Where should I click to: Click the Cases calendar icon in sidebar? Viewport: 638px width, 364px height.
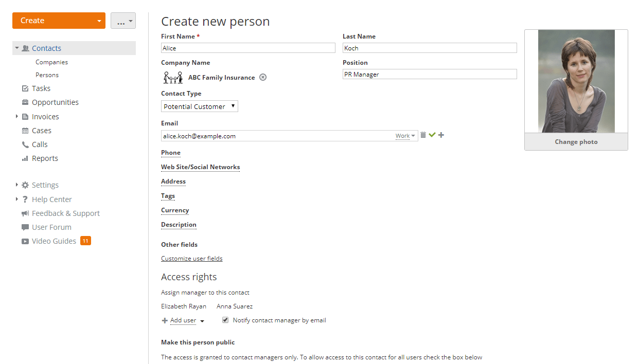tap(25, 130)
